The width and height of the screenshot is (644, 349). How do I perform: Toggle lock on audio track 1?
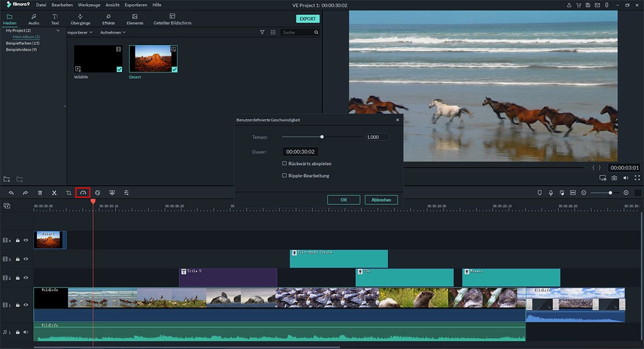pos(18,332)
